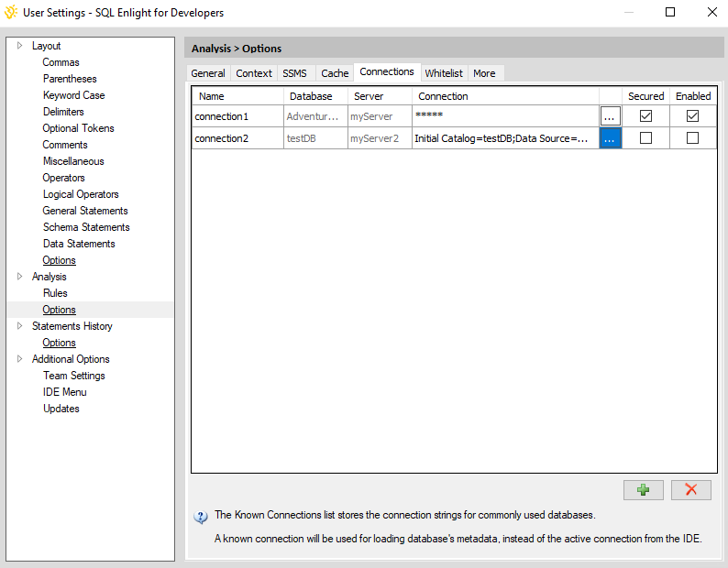
Task: Switch to the Whitelist tab
Action: point(444,73)
